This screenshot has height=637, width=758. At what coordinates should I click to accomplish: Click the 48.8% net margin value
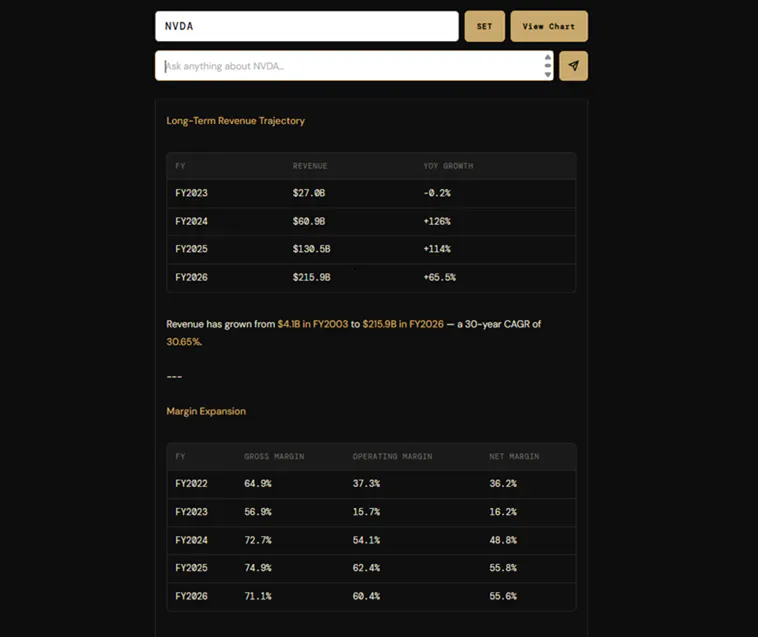coord(503,540)
